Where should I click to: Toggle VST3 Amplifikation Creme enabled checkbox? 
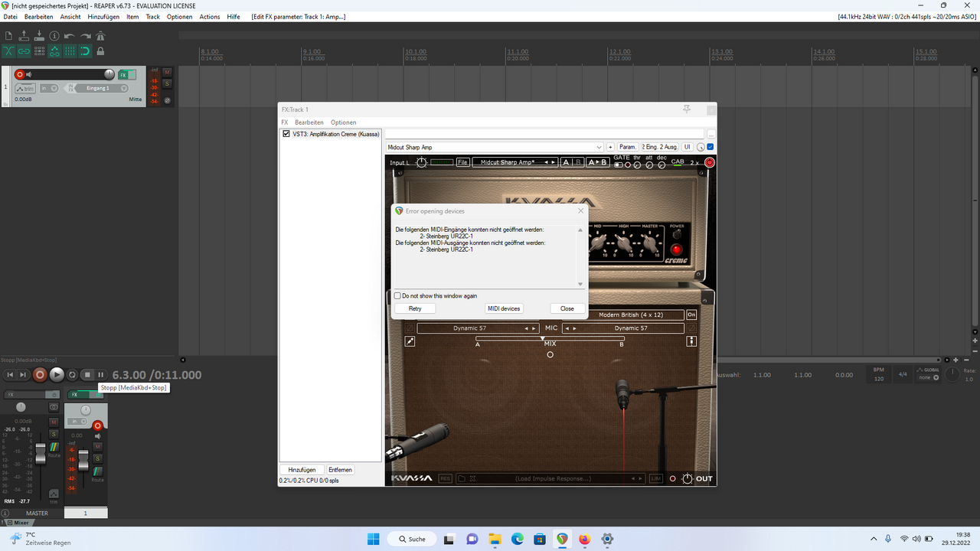point(286,134)
